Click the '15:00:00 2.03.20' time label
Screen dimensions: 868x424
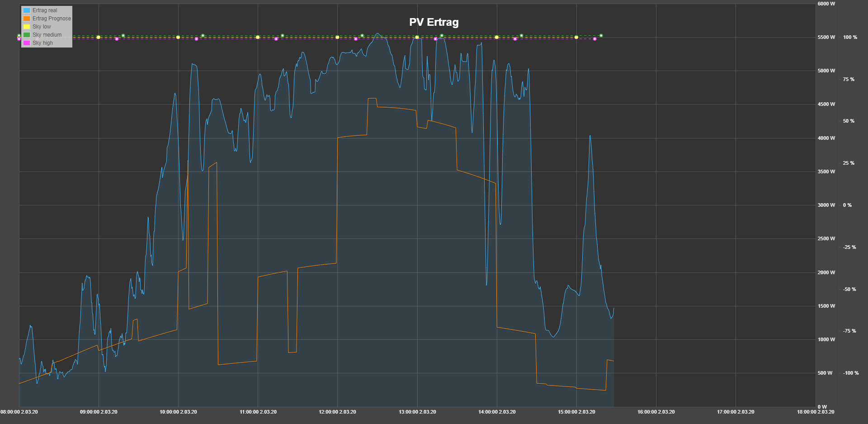[576, 412]
